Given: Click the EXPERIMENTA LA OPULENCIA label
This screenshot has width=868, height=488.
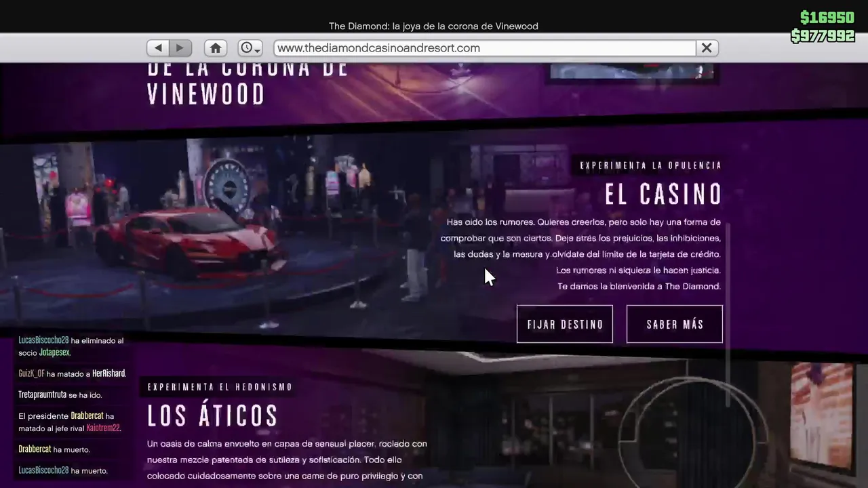Looking at the screenshot, I should click(651, 165).
